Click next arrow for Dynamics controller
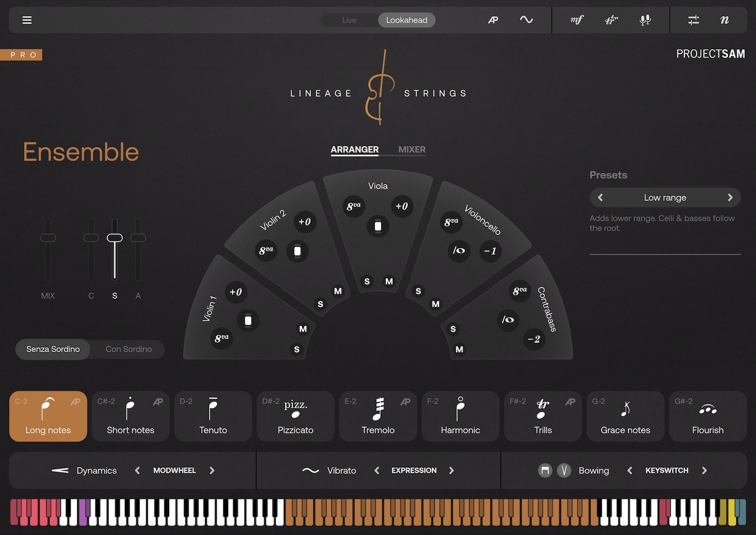756x535 pixels. 212,470
